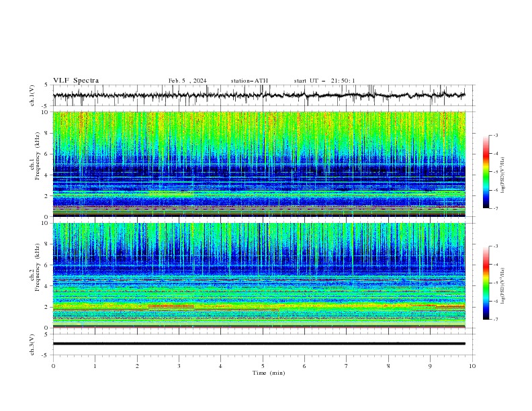Click the '-7' tick on ch.1 color bar
The image size is (532, 411).
[x=496, y=209]
